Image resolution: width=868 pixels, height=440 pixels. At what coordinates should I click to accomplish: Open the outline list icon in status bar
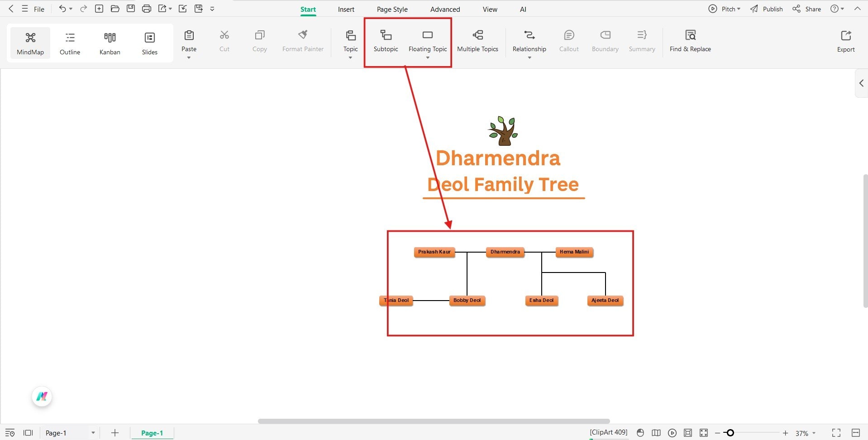10,433
